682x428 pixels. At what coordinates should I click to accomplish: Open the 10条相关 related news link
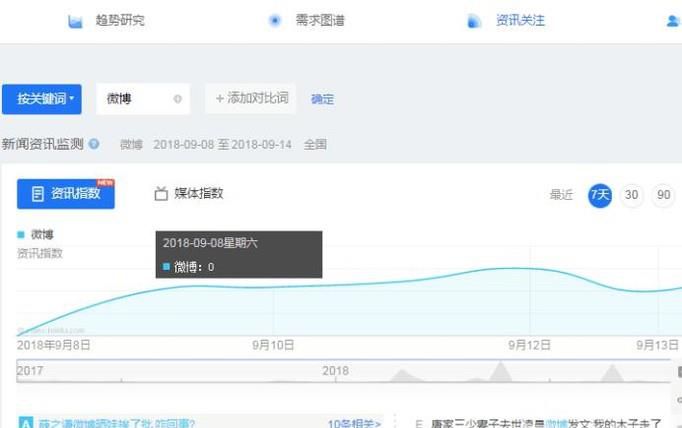pyautogui.click(x=354, y=423)
